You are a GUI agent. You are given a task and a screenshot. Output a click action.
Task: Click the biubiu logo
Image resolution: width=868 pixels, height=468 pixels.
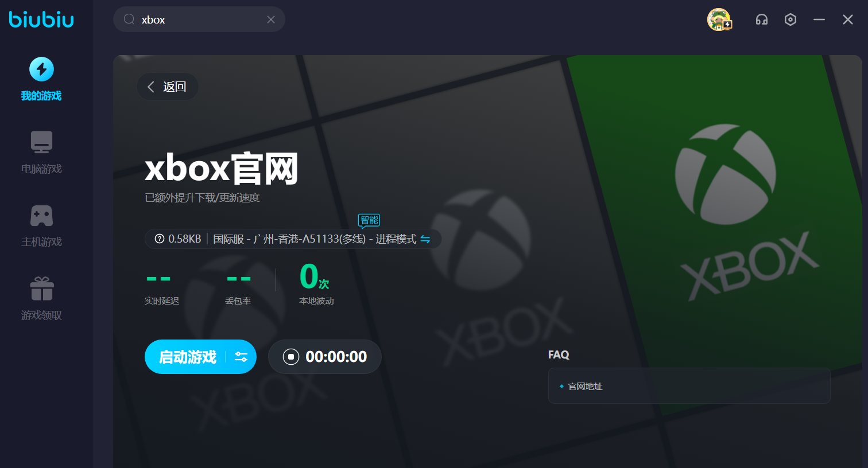41,19
